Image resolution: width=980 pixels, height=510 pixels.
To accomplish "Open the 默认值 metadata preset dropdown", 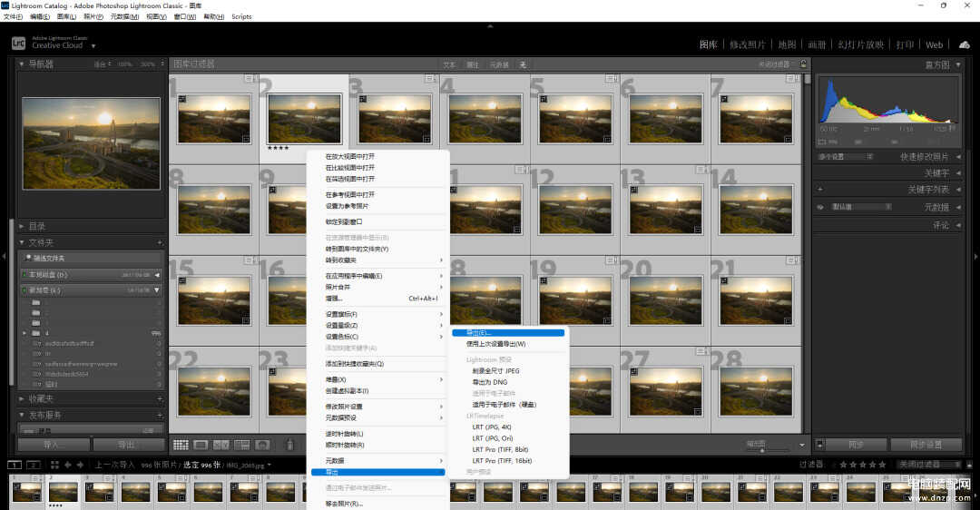I will 860,207.
